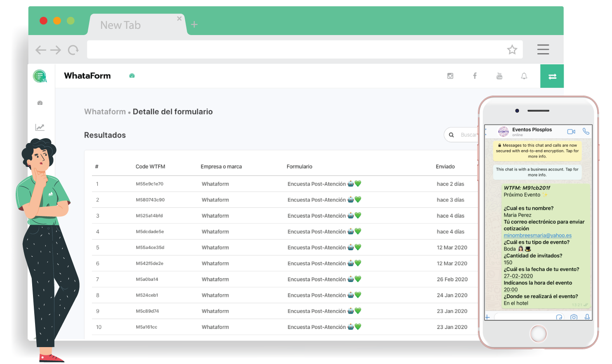Viewport: 612px width, 364px height.
Task: Tap the 20:00 time link
Action: 511,290
